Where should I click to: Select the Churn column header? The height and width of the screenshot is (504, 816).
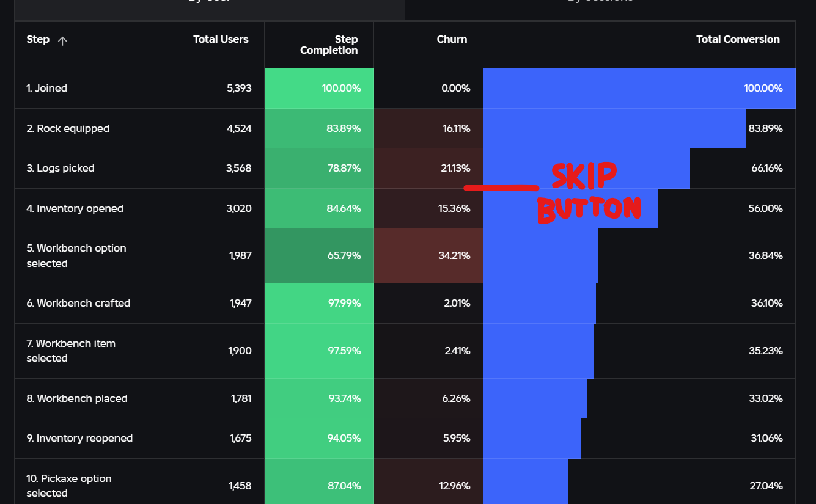pyautogui.click(x=452, y=39)
